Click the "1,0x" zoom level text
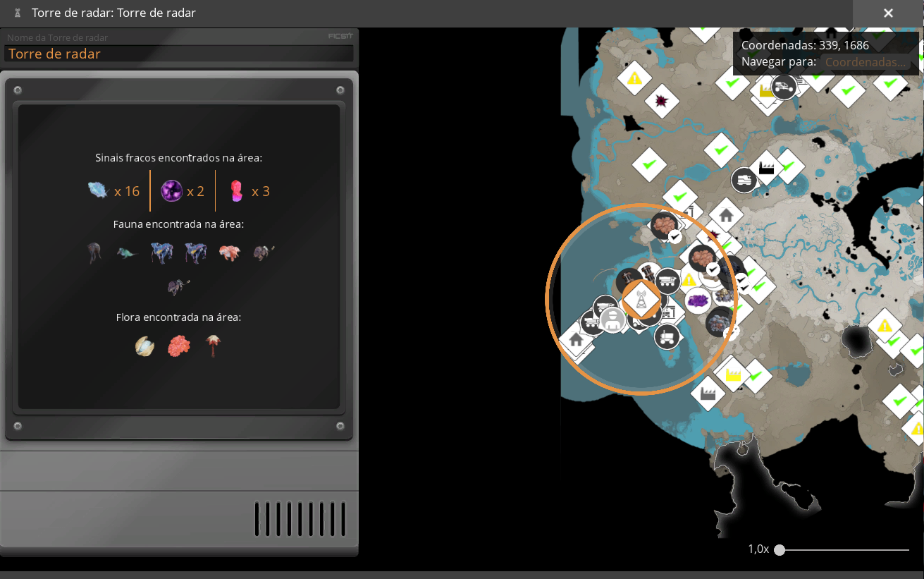Viewport: 924px width, 579px height. tap(758, 549)
